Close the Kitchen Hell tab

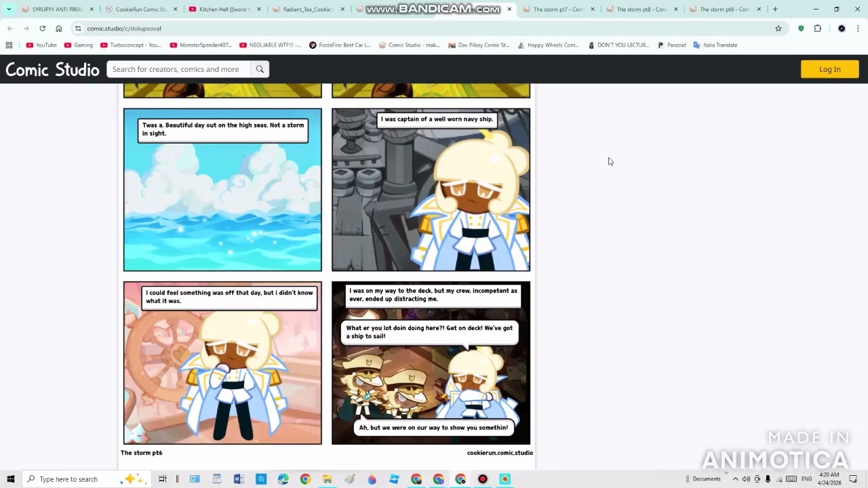259,9
